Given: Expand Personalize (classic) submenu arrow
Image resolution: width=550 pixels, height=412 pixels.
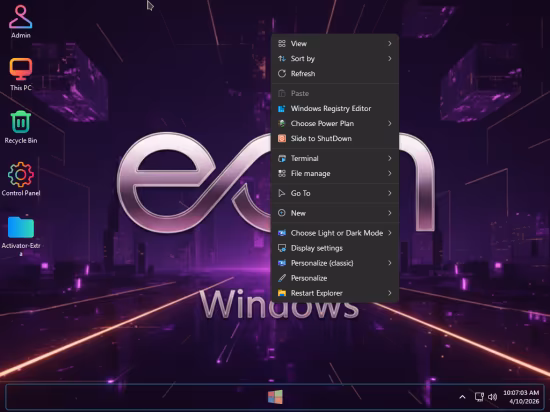Looking at the screenshot, I should point(390,263).
